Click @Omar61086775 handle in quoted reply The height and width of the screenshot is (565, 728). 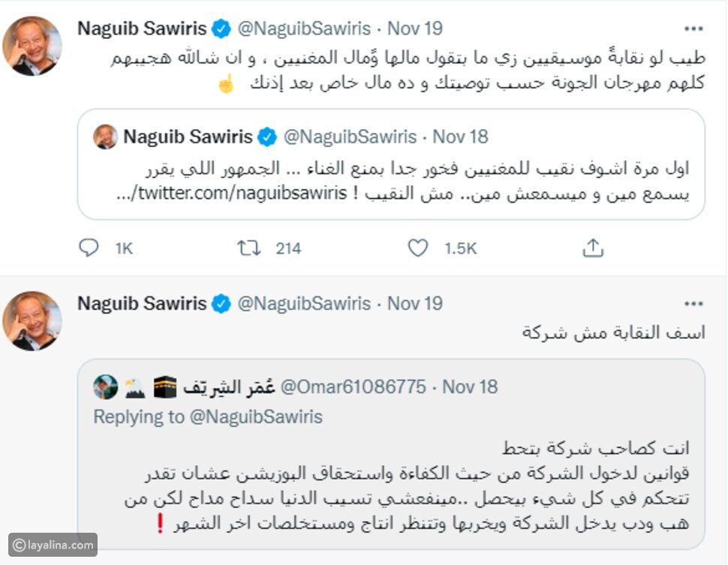coord(353,387)
